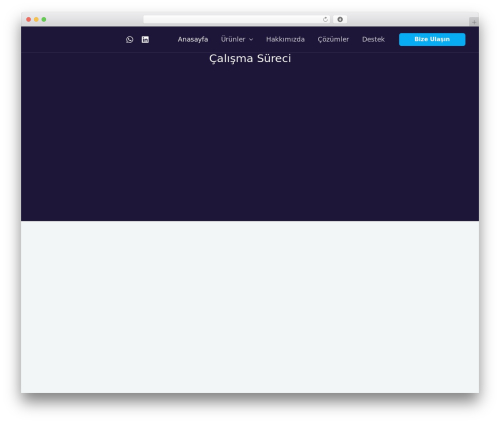
Task: Open the WhatsApp icon link
Action: click(130, 40)
